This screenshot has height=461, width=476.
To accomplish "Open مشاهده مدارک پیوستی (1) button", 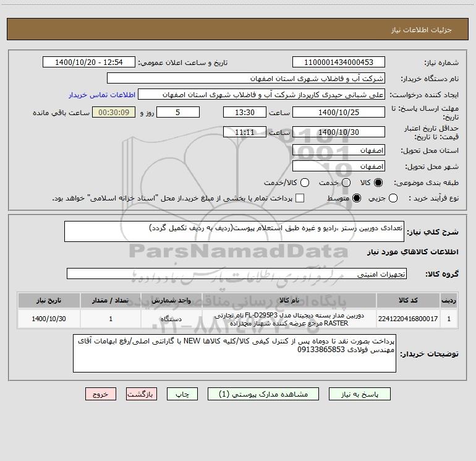I will [x=263, y=394].
